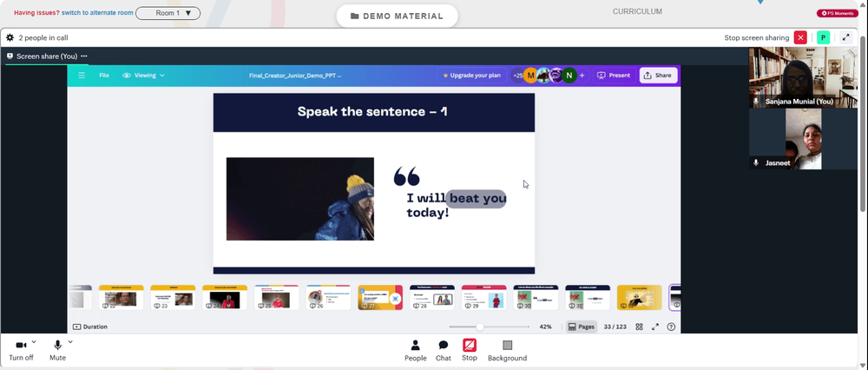Stop screen sharing with red X

[x=800, y=37]
